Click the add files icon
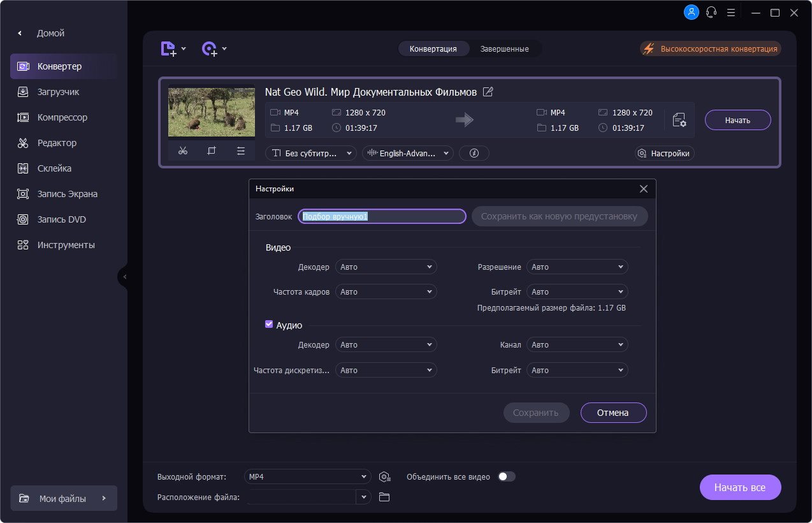 point(168,48)
